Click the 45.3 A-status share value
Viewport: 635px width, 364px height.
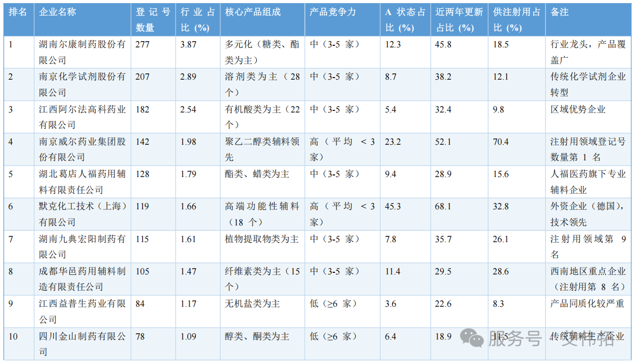pyautogui.click(x=393, y=206)
